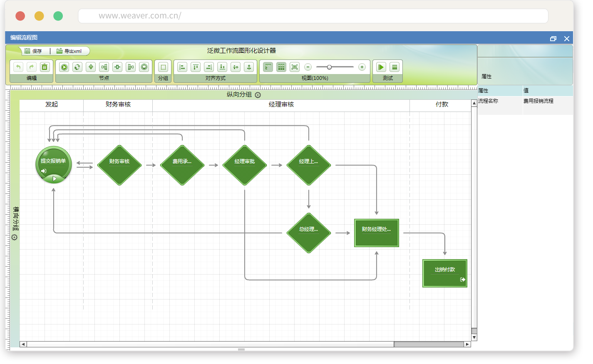
Task: Run the workflow test play button
Action: pyautogui.click(x=381, y=67)
